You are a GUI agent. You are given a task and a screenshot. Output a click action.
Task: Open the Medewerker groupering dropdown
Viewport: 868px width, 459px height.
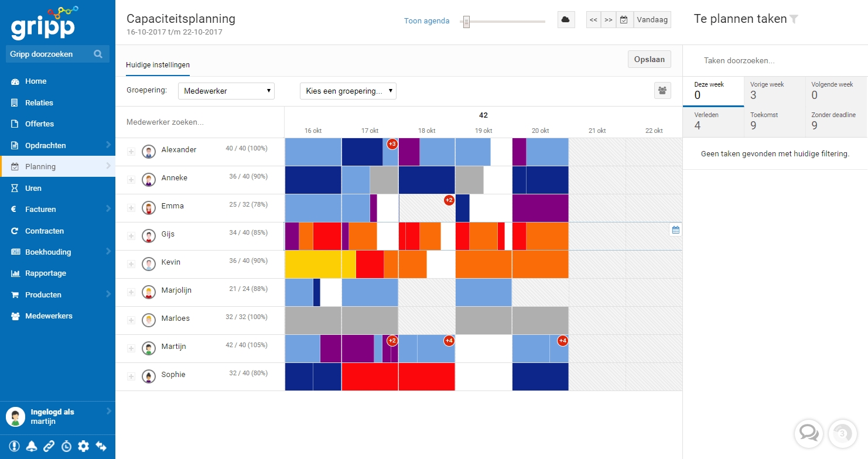pyautogui.click(x=226, y=91)
